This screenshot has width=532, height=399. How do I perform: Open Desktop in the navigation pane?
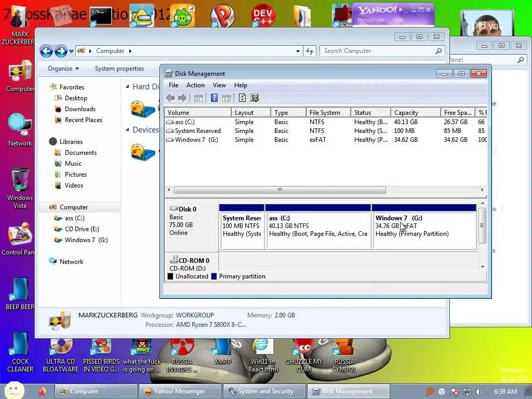(x=76, y=98)
